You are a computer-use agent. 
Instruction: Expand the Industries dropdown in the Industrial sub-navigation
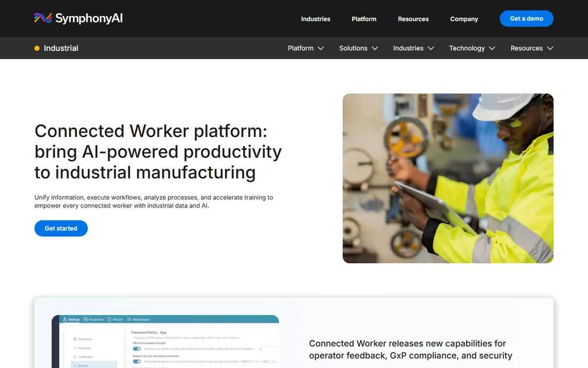[x=413, y=48]
